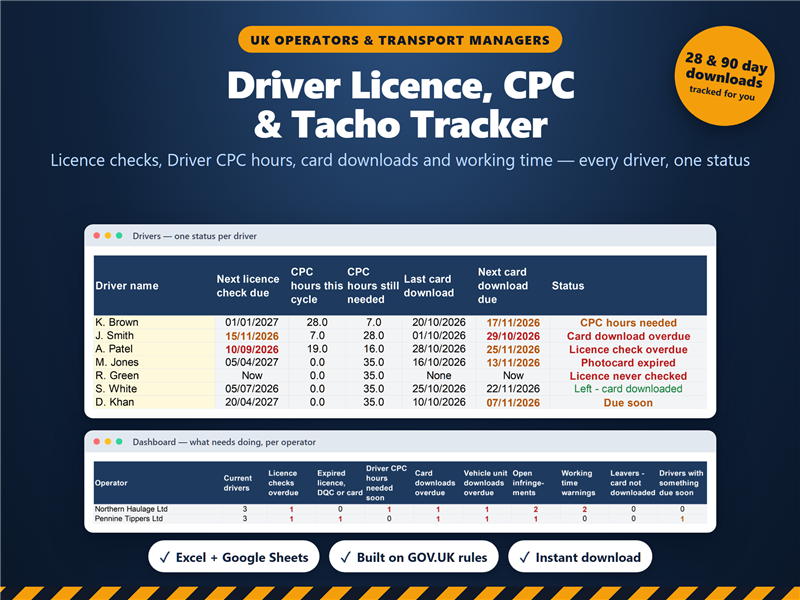Select the Built on GOV.UK rules pill

click(x=414, y=557)
